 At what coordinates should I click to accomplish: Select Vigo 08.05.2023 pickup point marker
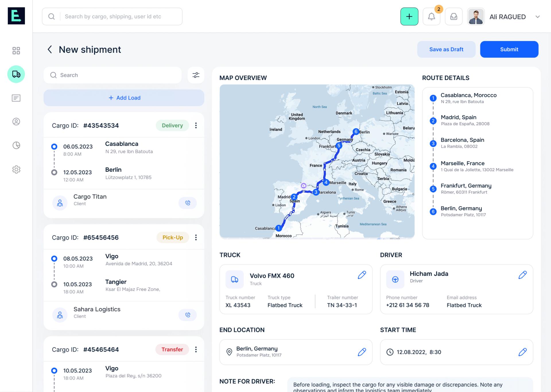click(54, 259)
